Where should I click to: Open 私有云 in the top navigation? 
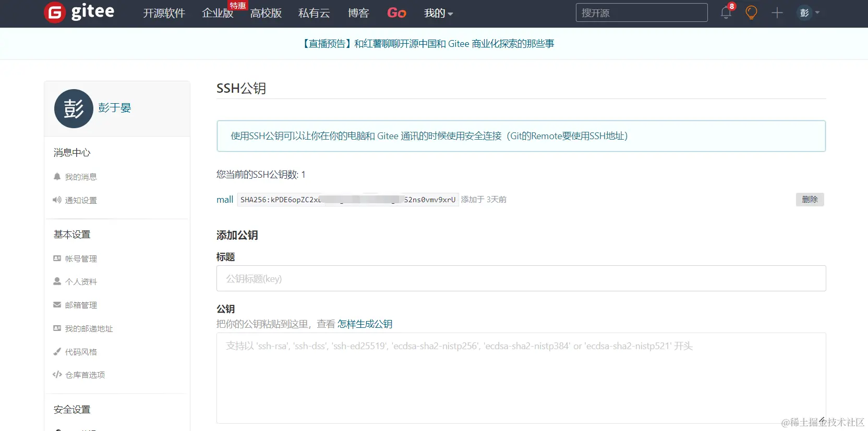[x=314, y=13]
